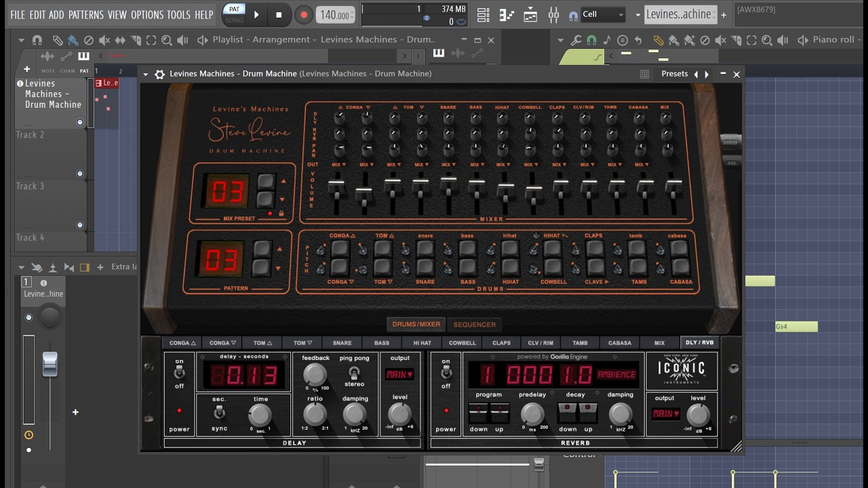
Task: Select the Mute tool in Playlist
Action: click(104, 40)
